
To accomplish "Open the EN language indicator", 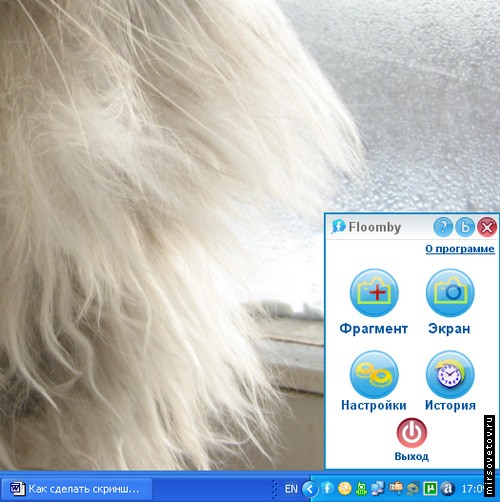I will 291,489.
